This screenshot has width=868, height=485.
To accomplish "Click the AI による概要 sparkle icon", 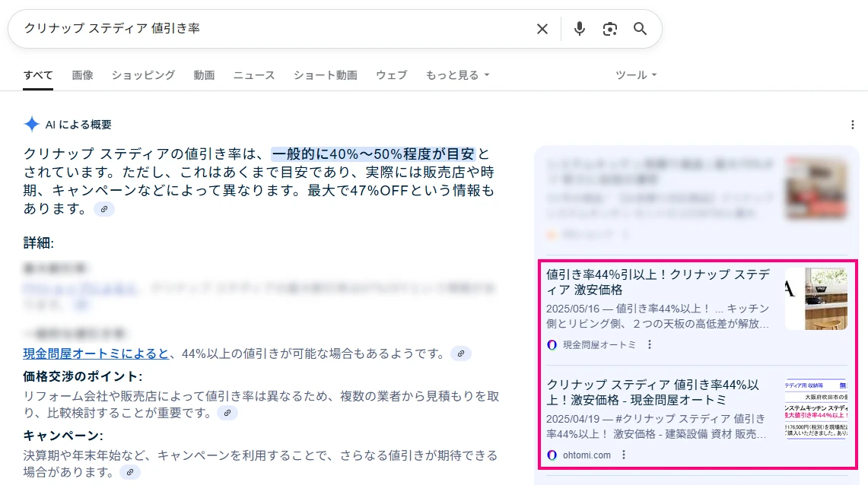I will 31,125.
